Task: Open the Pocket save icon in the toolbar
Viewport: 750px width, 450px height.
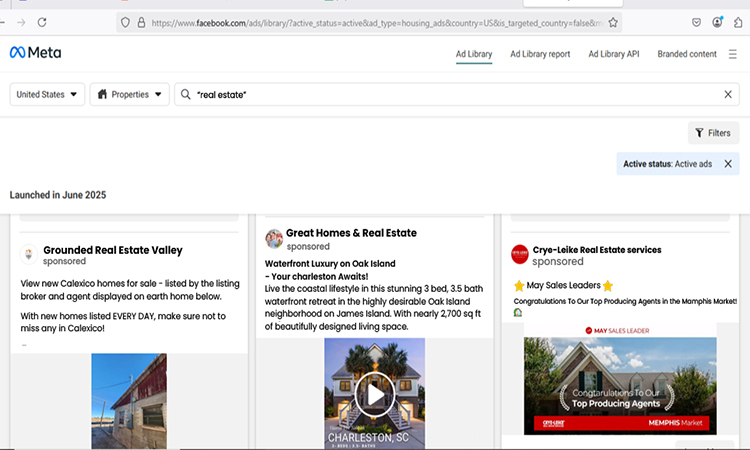Action: click(696, 22)
